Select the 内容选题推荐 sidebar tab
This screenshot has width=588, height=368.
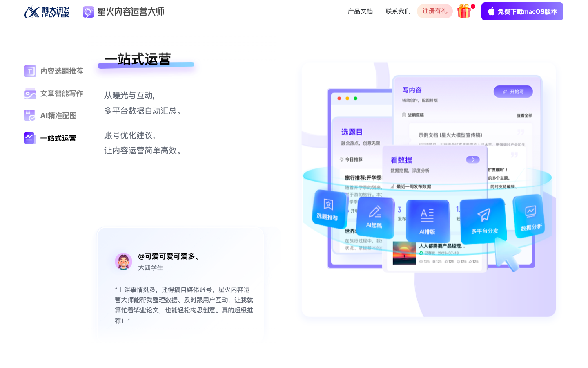(54, 71)
